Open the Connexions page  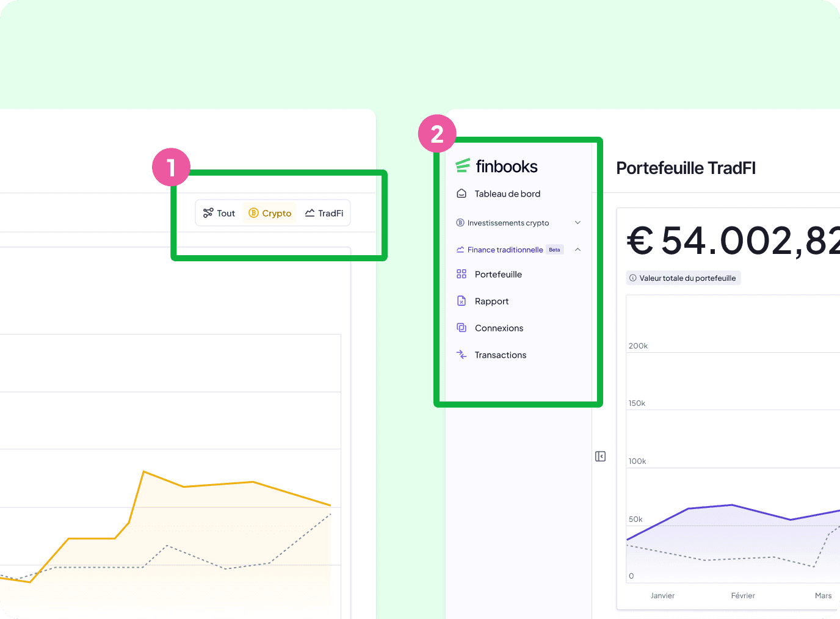click(x=499, y=328)
